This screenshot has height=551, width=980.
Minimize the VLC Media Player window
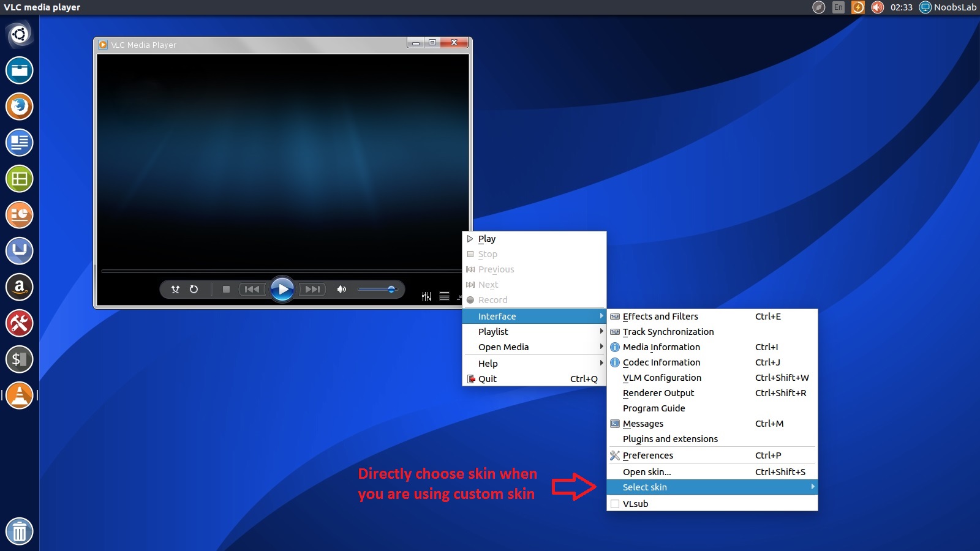pyautogui.click(x=416, y=43)
